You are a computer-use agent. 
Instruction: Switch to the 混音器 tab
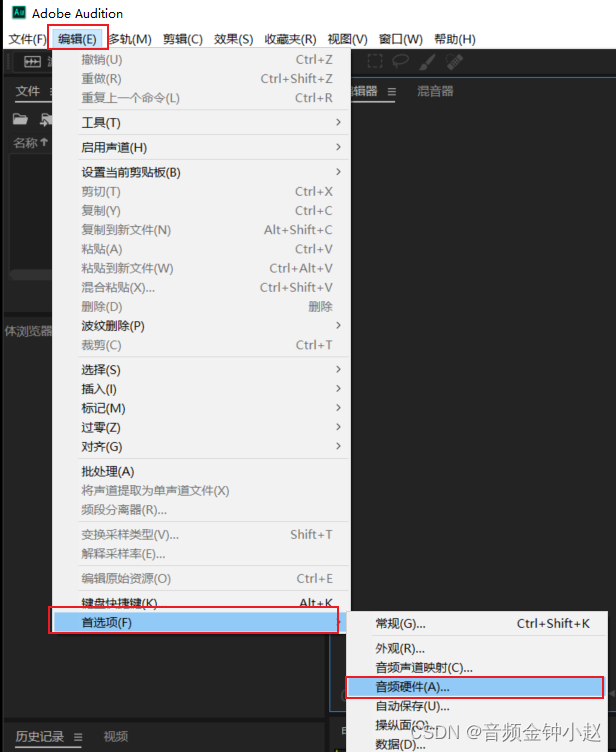tap(435, 91)
